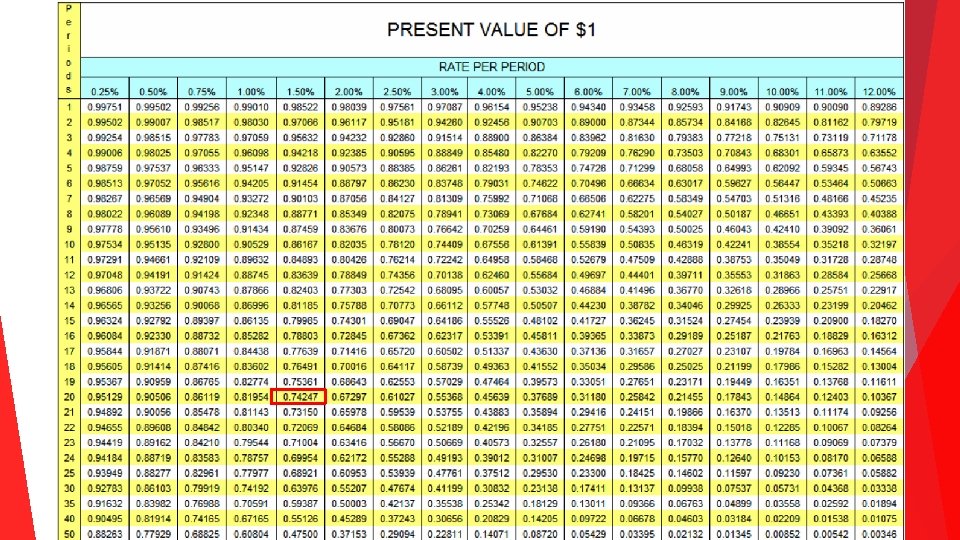Select 0.25842 in period 20 under 7.00%
960x540 pixels.
637,397
